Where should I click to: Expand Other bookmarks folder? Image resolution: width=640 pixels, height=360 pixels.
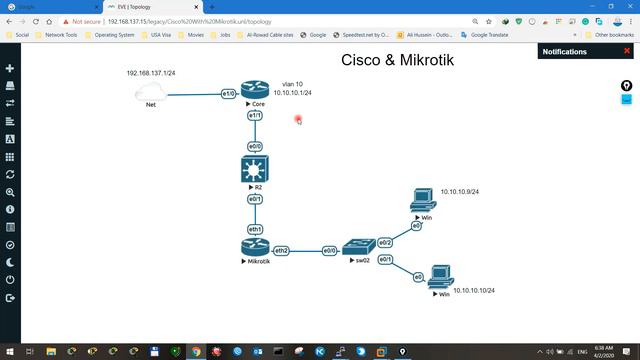pyautogui.click(x=609, y=35)
